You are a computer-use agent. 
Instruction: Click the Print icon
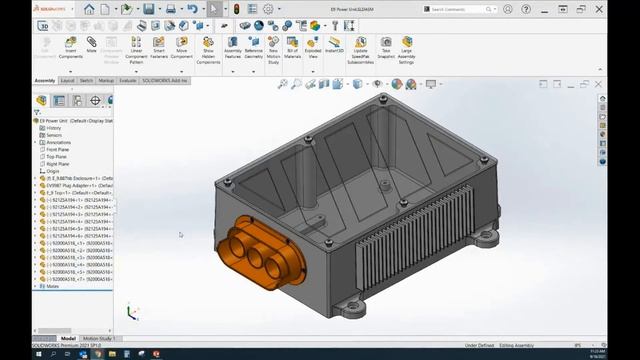pyautogui.click(x=171, y=9)
